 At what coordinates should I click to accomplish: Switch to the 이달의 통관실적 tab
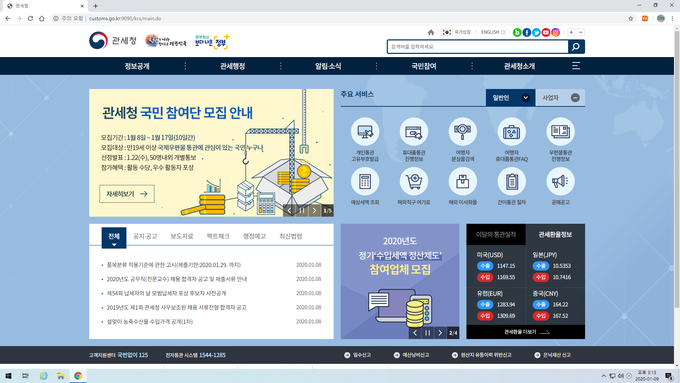(496, 234)
